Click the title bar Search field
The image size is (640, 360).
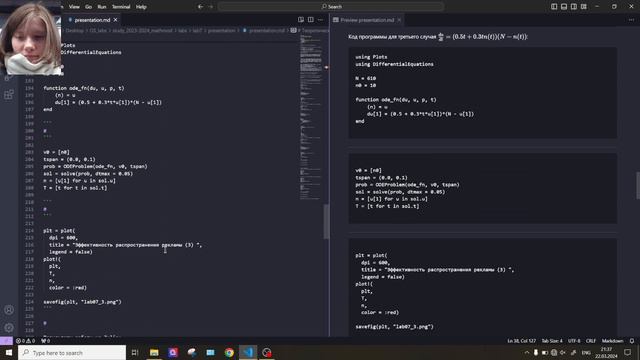[331, 7]
